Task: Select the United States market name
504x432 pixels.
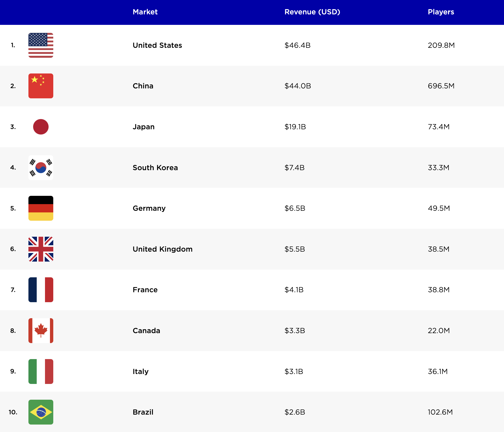Action: coord(157,45)
